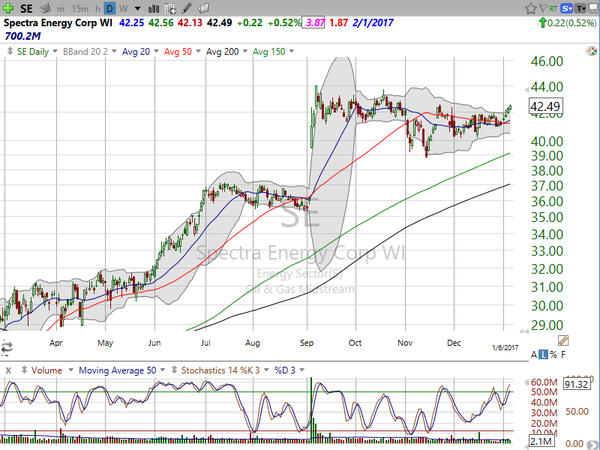The height and width of the screenshot is (450, 600).
Task: Click the double arrow icon beside 29.00
Action: pos(523,331)
